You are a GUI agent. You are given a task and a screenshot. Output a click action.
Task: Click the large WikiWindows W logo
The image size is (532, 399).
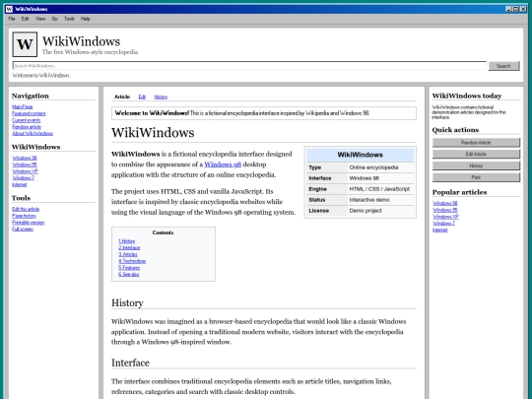[x=25, y=44]
